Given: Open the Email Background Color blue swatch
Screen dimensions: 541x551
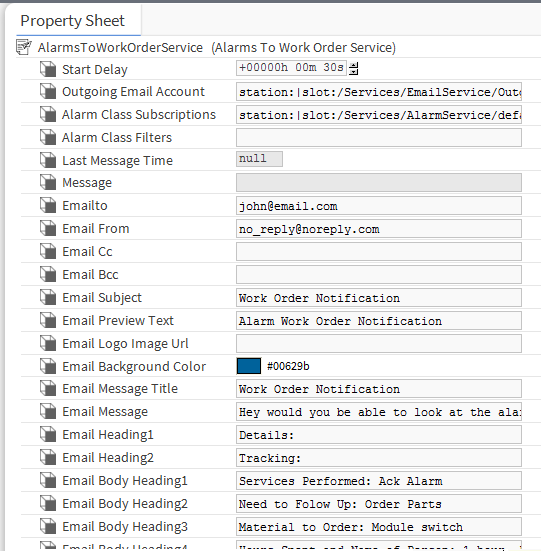Looking at the screenshot, I should pyautogui.click(x=249, y=366).
